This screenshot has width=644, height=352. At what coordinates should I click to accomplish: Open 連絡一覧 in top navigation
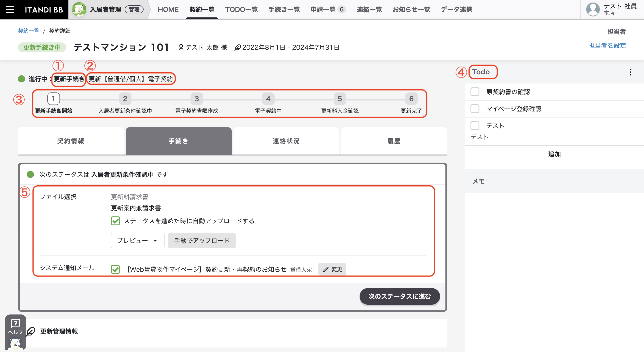pyautogui.click(x=369, y=9)
